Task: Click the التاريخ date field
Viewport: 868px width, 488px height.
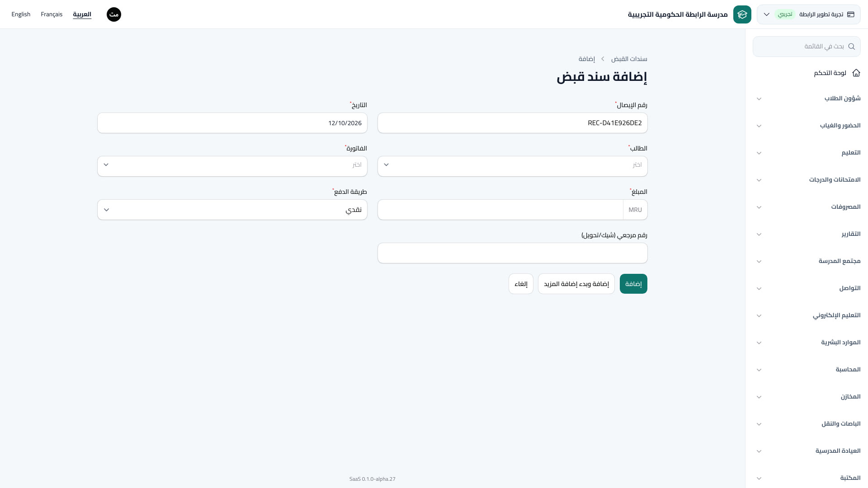Action: (x=232, y=123)
